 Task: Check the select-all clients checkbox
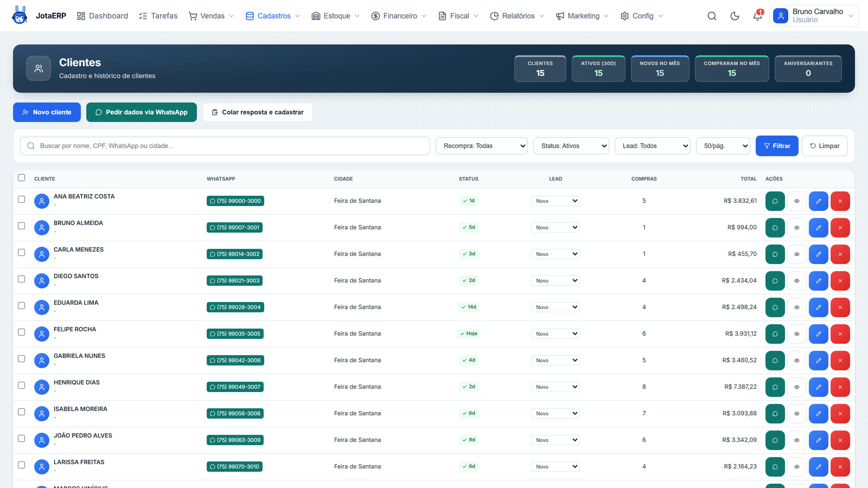(x=22, y=177)
